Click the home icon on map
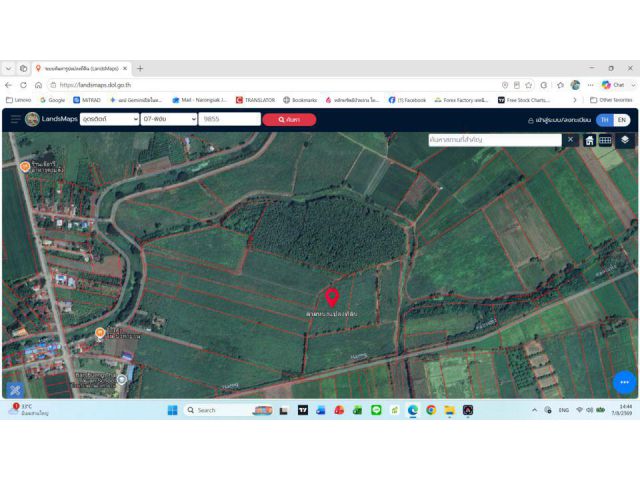Viewport: 640px width, 480px height. [589, 140]
